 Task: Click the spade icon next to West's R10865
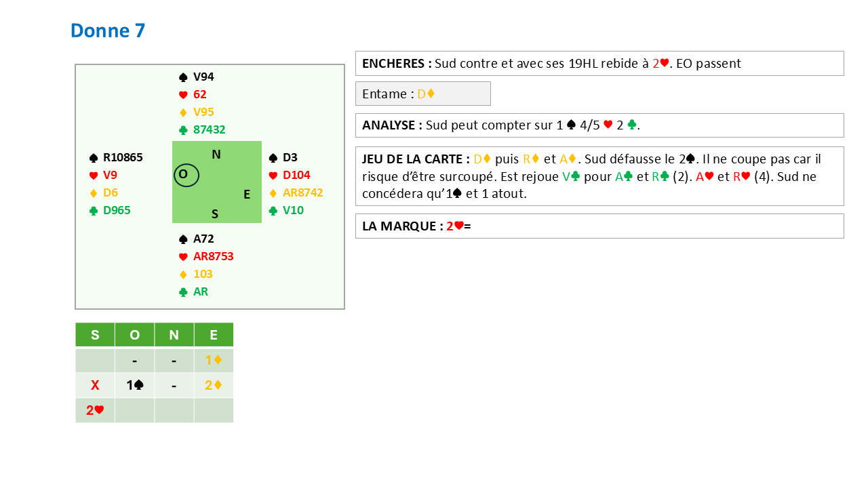(x=94, y=158)
